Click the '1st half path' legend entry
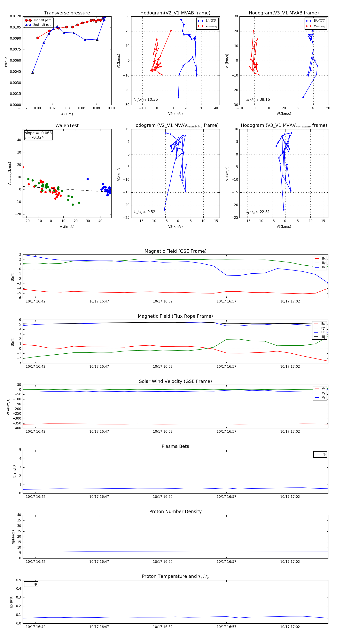The width and height of the screenshot is (351, 644). (x=38, y=20)
